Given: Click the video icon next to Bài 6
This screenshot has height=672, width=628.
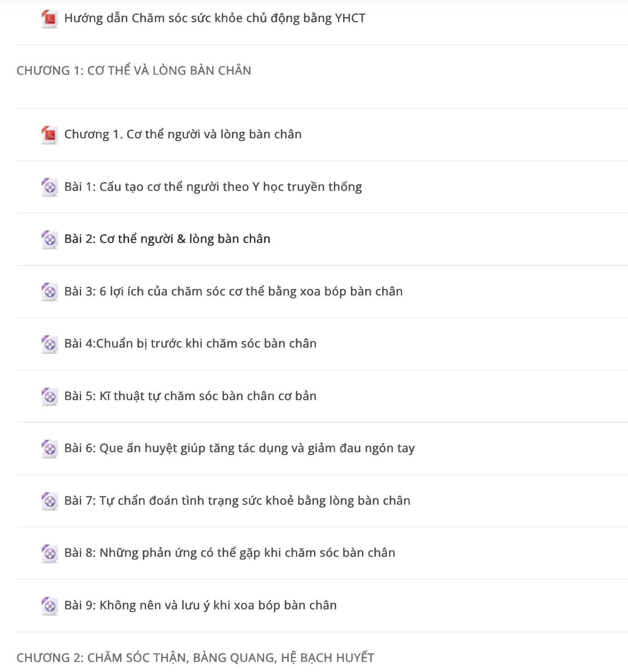Looking at the screenshot, I should [50, 449].
